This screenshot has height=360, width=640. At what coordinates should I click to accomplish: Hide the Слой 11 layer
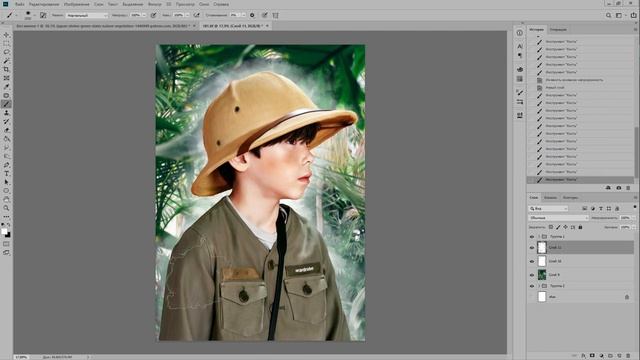click(532, 247)
